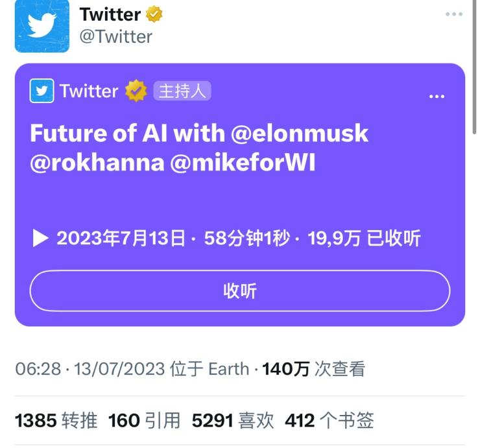This screenshot has width=480, height=448.
Task: Open the @Twitter handle link
Action: tap(115, 37)
